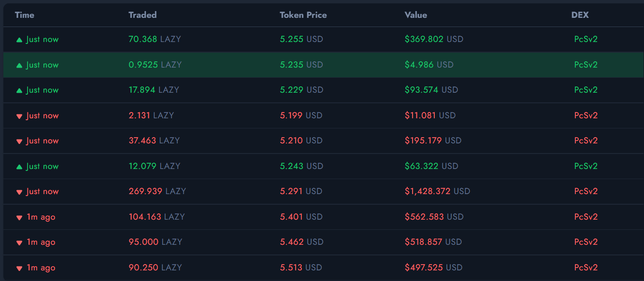Click green up arrow on 70.368 LAZY trade
The height and width of the screenshot is (281, 644).
pyautogui.click(x=19, y=40)
